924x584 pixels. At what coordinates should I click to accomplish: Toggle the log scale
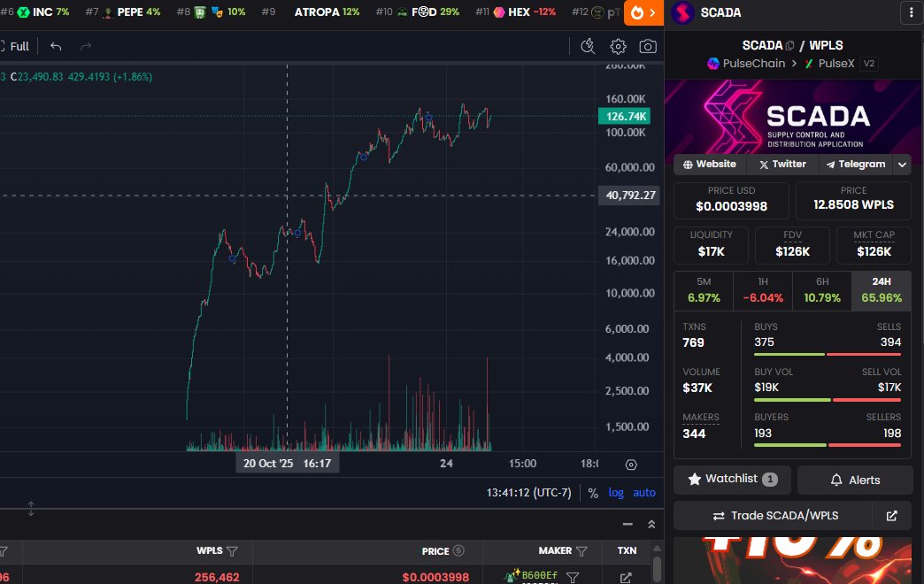(x=616, y=493)
